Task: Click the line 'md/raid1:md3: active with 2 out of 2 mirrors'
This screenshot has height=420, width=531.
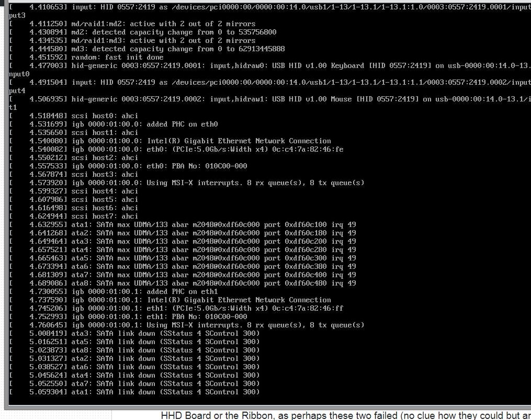Action: [132, 41]
